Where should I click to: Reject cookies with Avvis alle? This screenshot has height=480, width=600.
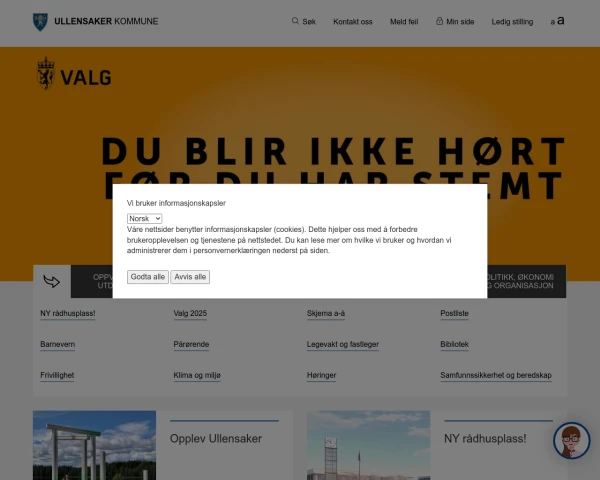(x=190, y=277)
